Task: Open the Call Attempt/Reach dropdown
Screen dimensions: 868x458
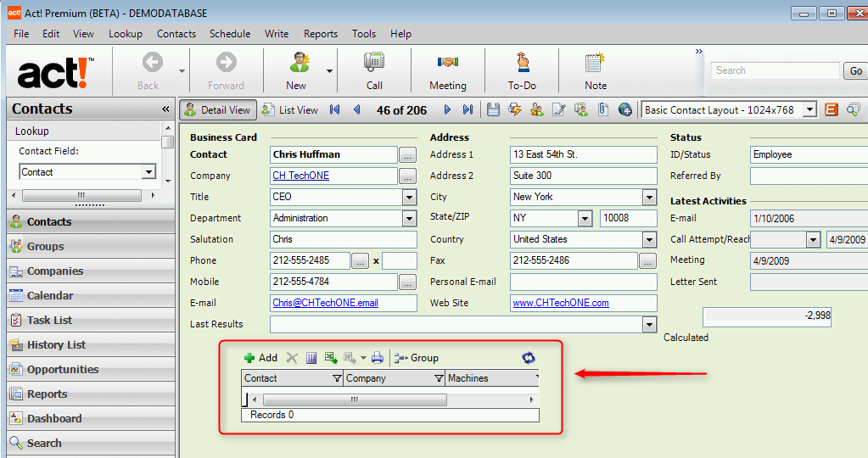Action: 813,239
